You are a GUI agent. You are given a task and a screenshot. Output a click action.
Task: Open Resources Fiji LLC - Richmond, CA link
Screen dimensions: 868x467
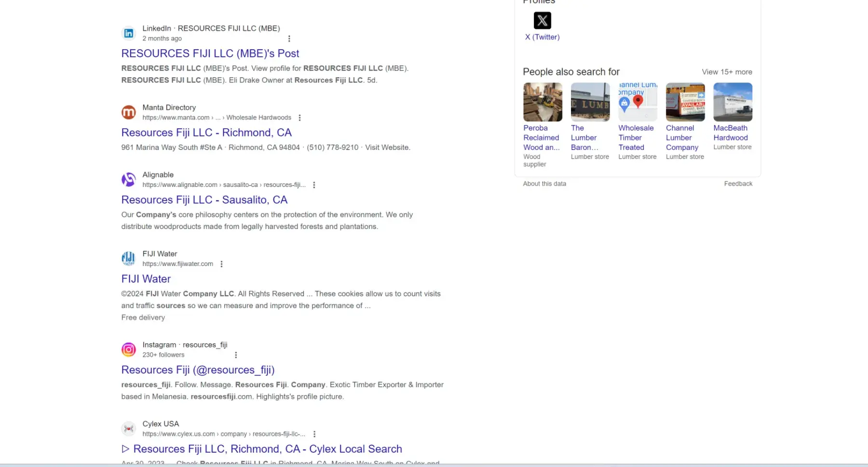click(x=206, y=133)
